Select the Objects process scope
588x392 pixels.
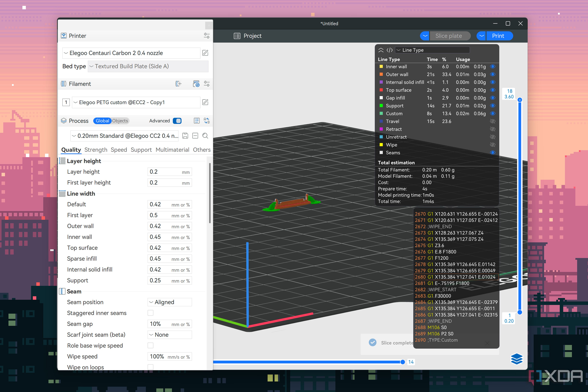click(120, 121)
